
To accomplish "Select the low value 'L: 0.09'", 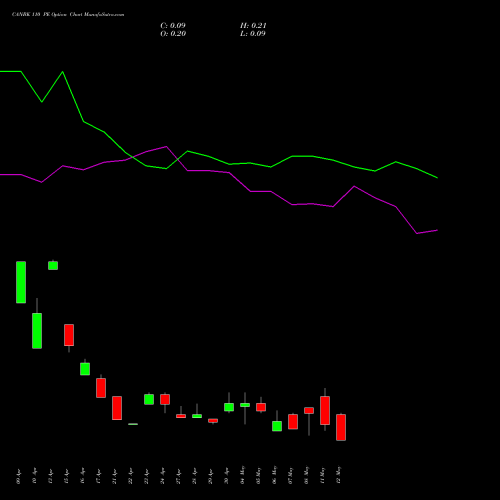I will point(253,34).
